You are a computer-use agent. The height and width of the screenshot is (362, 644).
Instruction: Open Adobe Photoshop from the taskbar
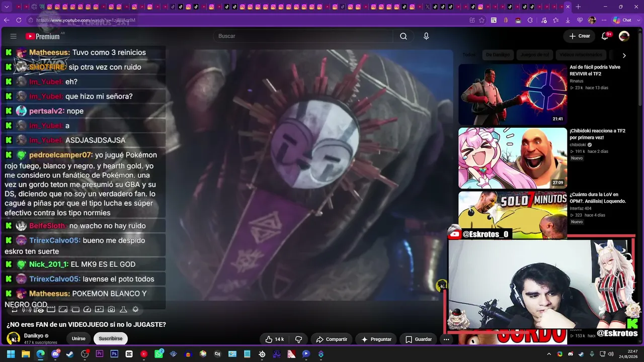[x=114, y=354]
